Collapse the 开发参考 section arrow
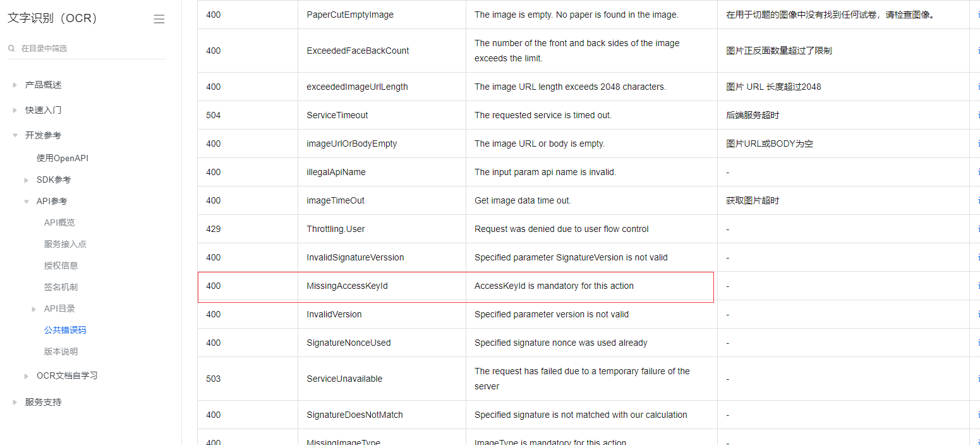The width and height of the screenshot is (980, 445). 15,135
